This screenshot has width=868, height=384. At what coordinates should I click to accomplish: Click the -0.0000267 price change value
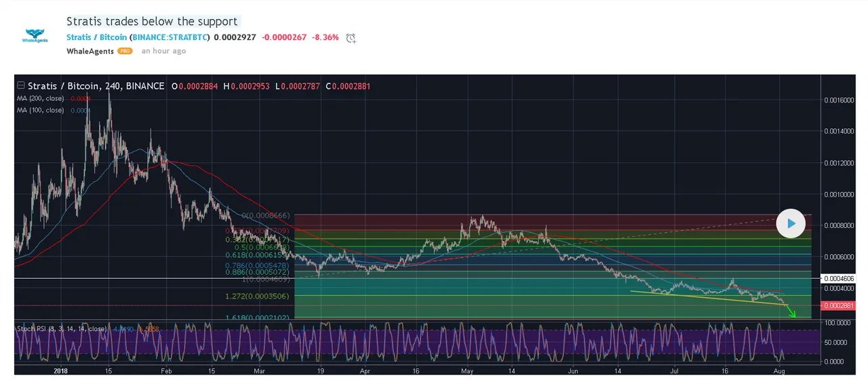click(x=284, y=37)
